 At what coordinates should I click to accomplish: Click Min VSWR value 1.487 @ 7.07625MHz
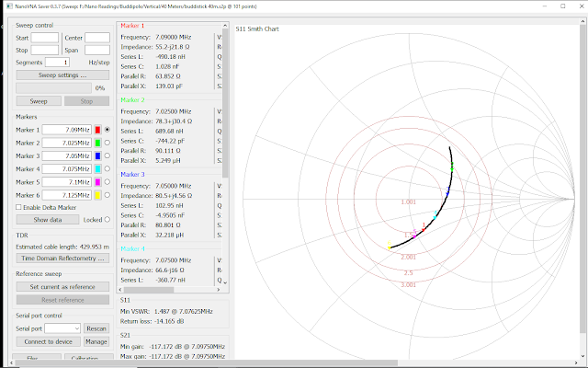(x=184, y=311)
